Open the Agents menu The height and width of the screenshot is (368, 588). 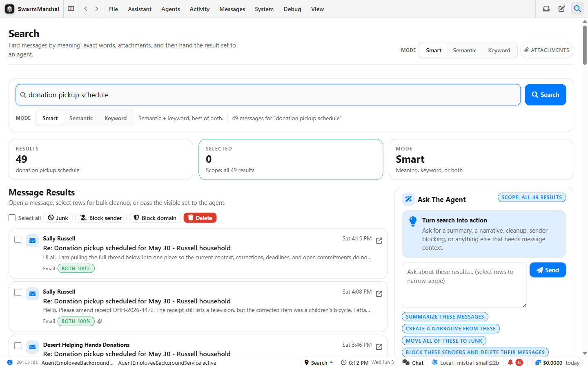171,9
